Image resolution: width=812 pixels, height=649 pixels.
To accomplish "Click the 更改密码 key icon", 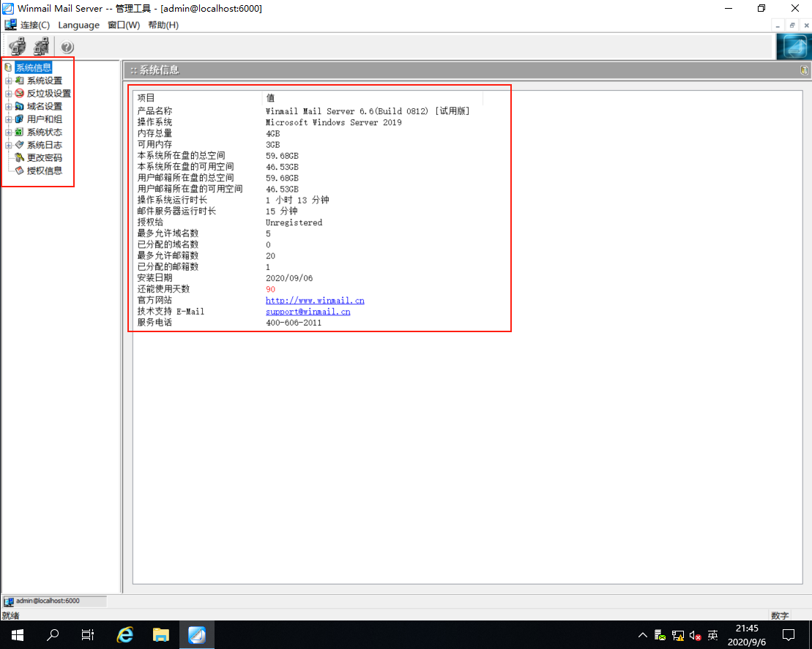I will tap(19, 157).
